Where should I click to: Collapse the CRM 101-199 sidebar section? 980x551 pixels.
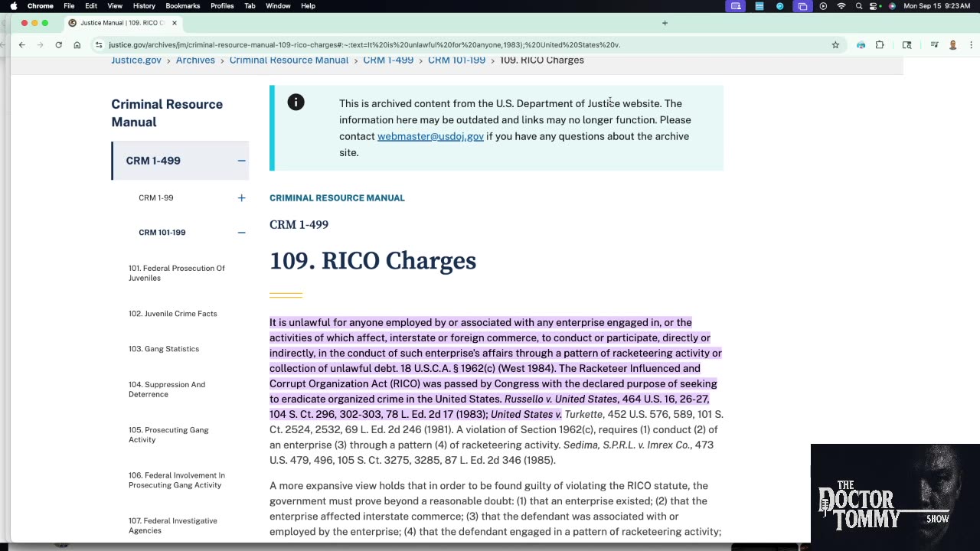tap(241, 233)
